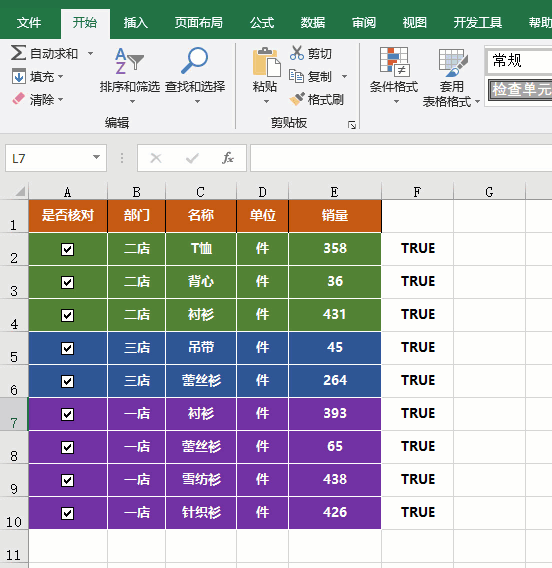Select the orange 销量 header cell
The height and width of the screenshot is (568, 552).
click(335, 216)
